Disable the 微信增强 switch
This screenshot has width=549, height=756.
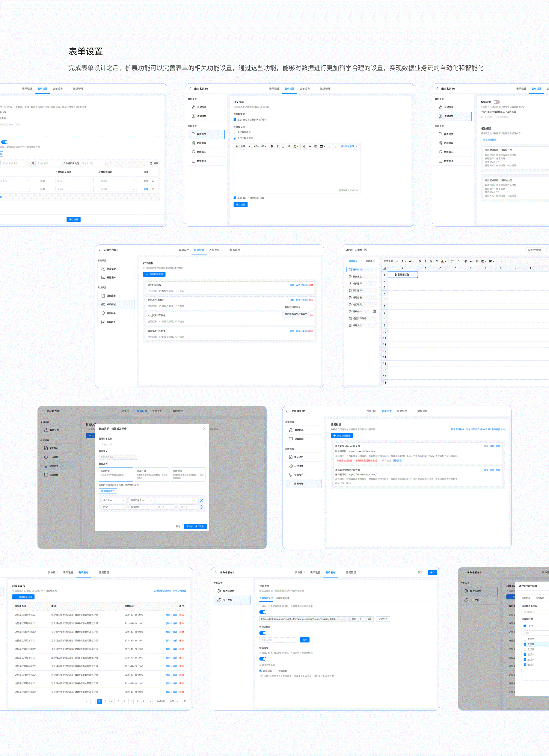263,659
